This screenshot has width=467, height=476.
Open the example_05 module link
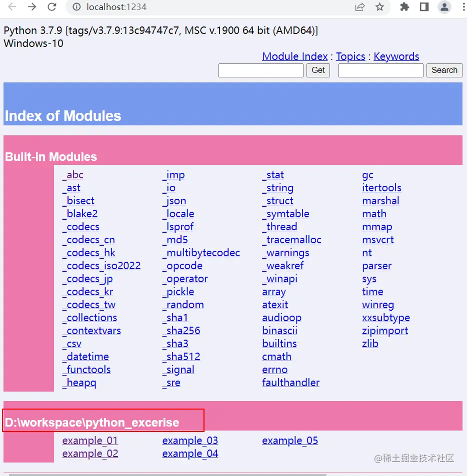(x=290, y=441)
